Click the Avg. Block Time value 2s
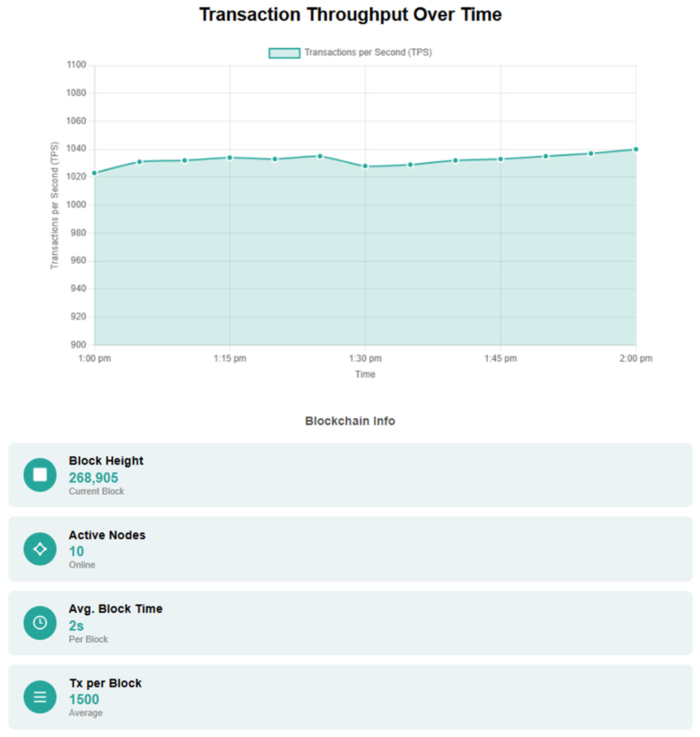 [76, 626]
